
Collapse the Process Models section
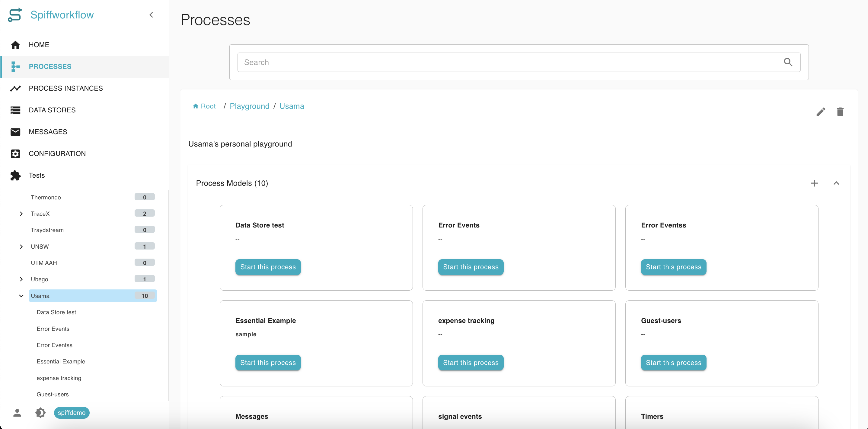836,183
